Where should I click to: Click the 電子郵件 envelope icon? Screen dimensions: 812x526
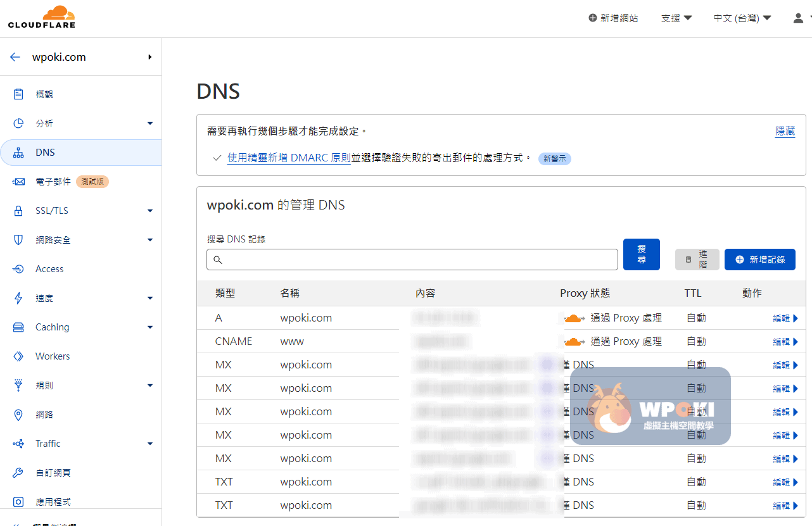pos(18,182)
